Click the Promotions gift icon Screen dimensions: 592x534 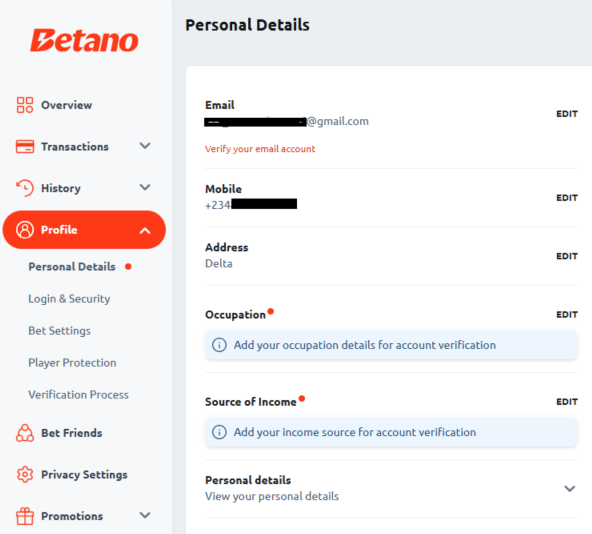[25, 516]
